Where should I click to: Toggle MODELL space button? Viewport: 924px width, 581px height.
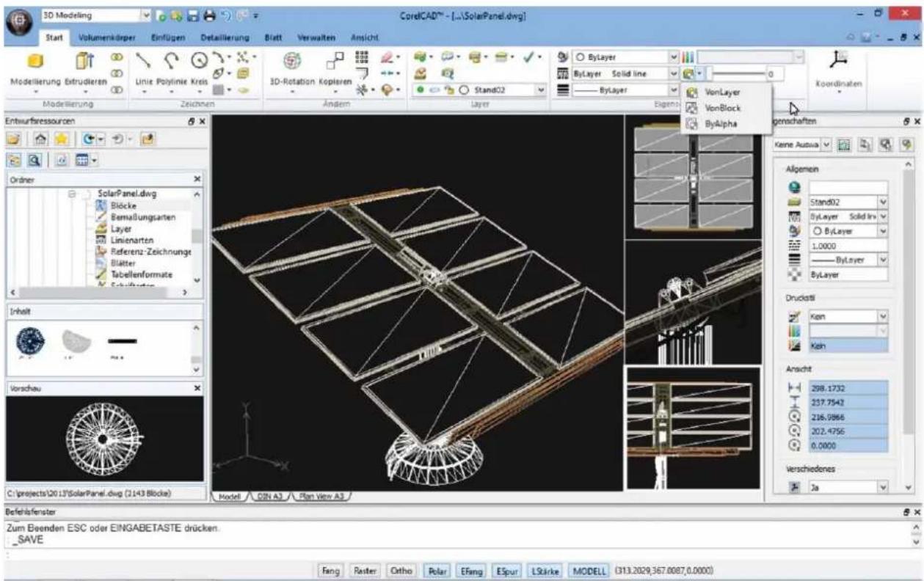click(x=590, y=569)
